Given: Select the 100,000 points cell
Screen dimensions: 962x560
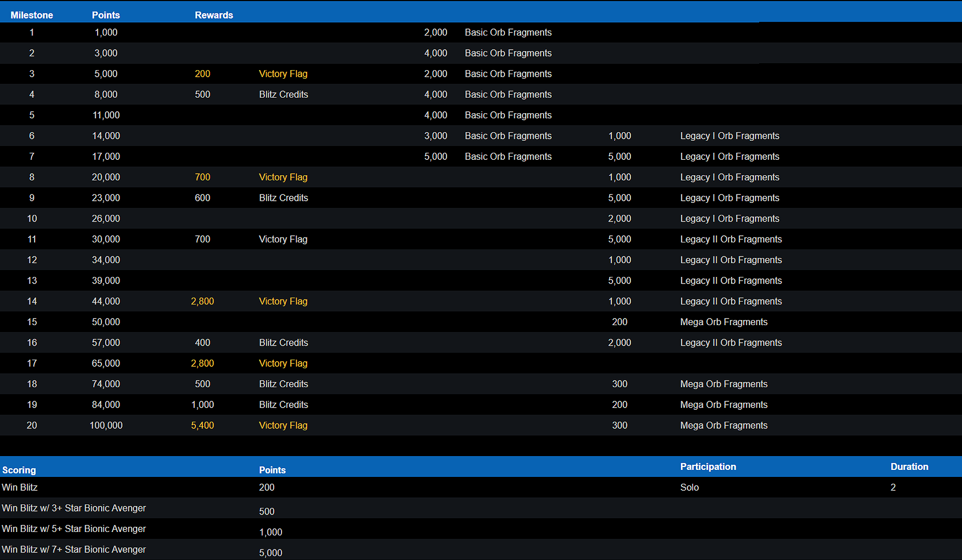Looking at the screenshot, I should (x=106, y=425).
